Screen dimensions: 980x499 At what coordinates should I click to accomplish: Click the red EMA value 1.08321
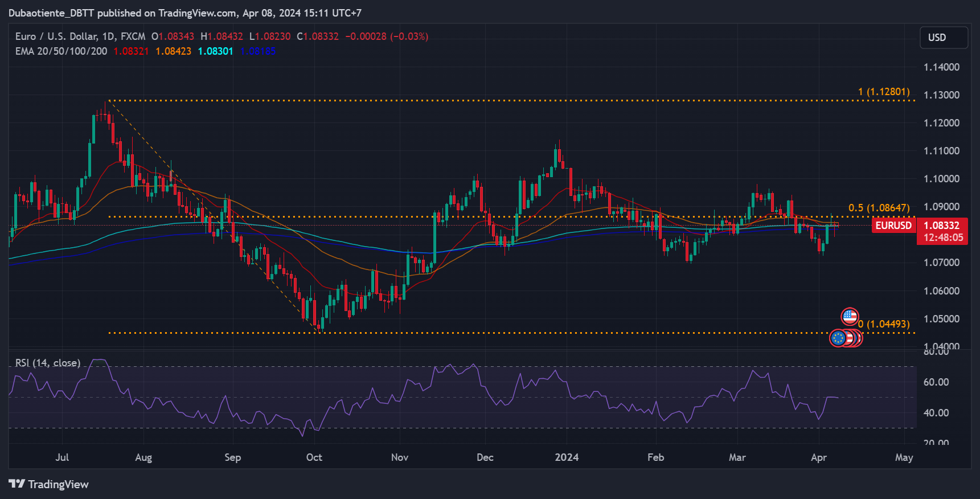[x=131, y=51]
